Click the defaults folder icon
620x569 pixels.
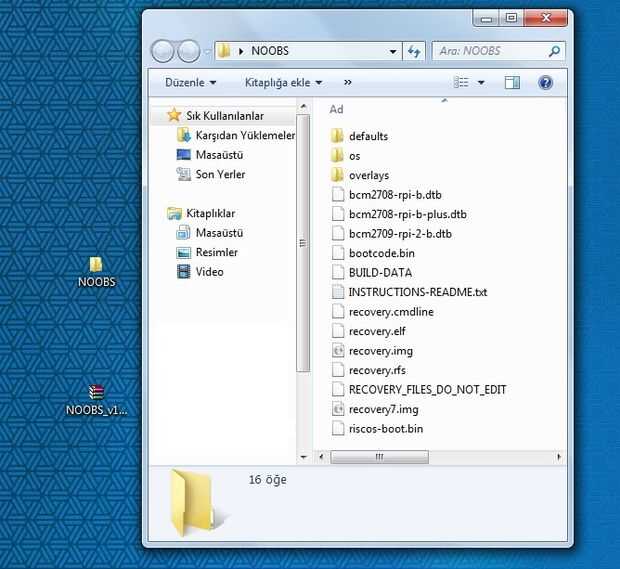(337, 136)
